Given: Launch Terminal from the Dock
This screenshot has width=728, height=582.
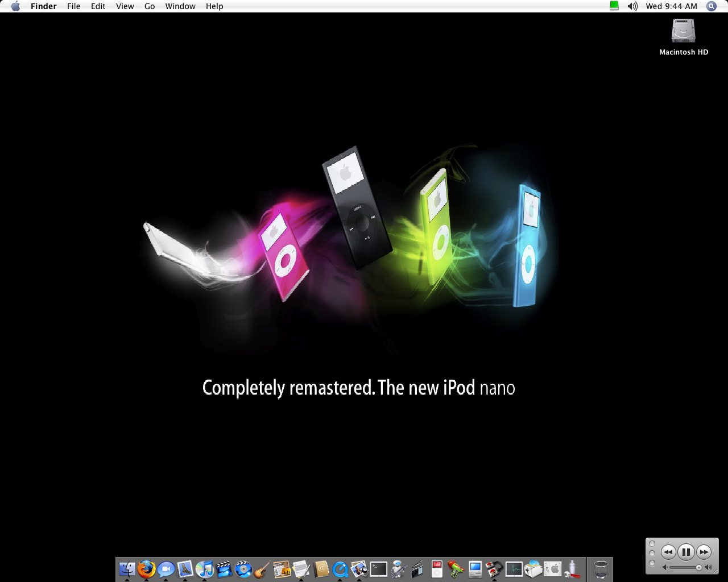Looking at the screenshot, I should [x=379, y=568].
